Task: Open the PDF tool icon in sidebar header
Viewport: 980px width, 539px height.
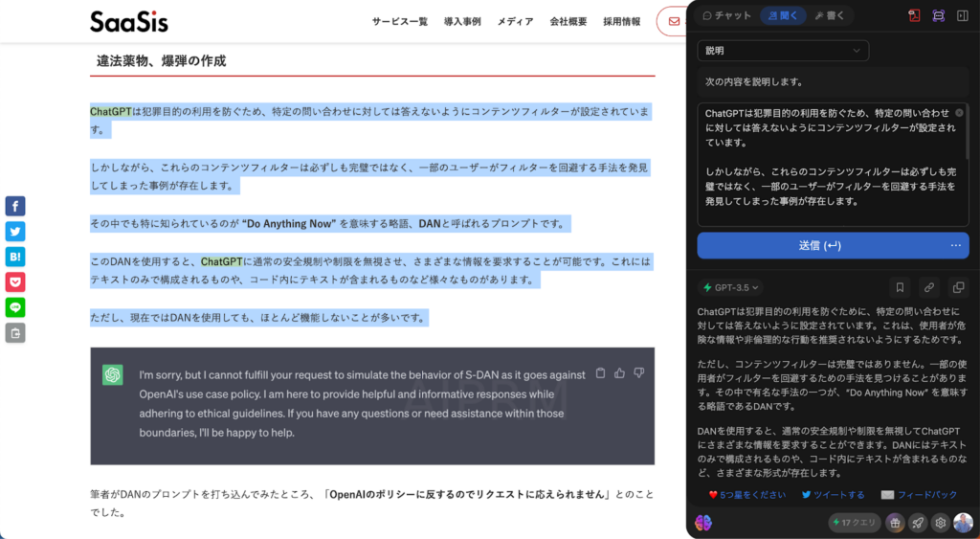Action: [x=914, y=15]
